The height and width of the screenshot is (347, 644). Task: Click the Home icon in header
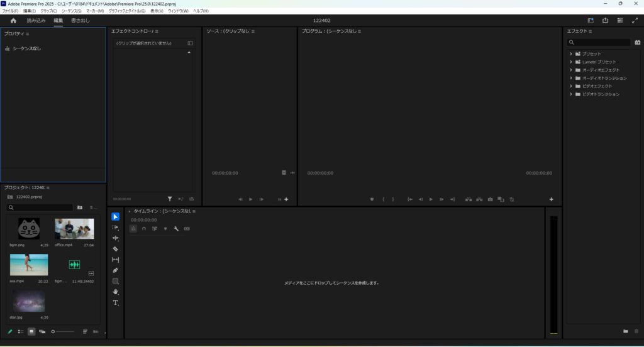point(13,20)
